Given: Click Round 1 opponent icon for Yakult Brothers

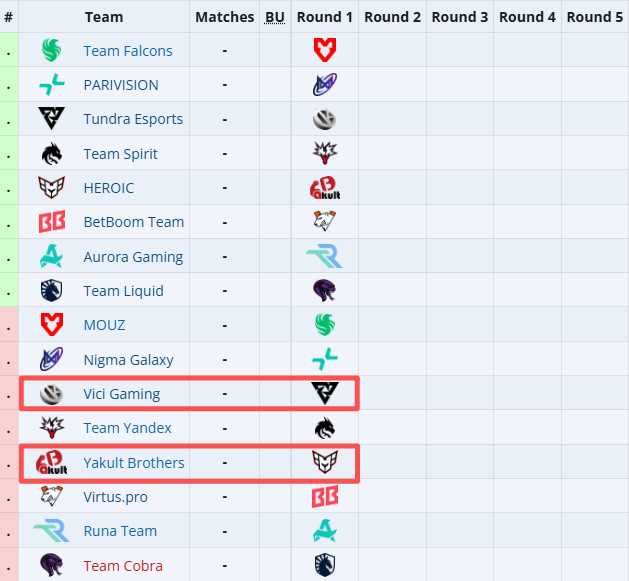Looking at the screenshot, I should coord(325,462).
